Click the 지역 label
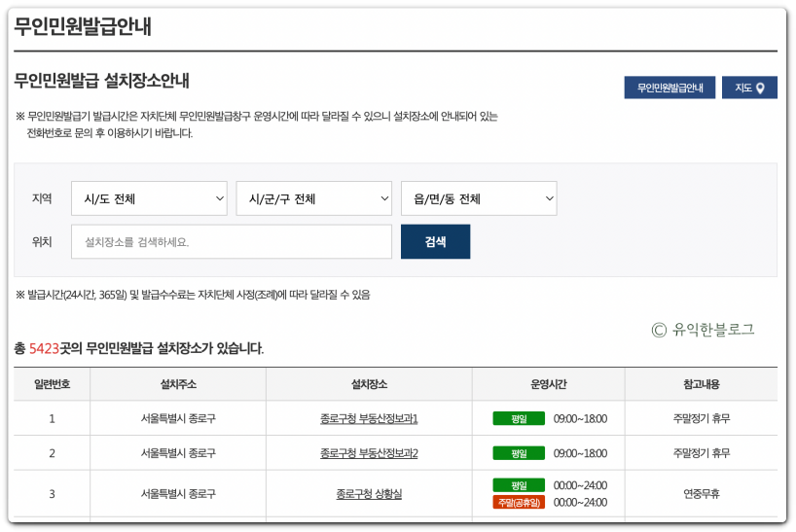 42,198
